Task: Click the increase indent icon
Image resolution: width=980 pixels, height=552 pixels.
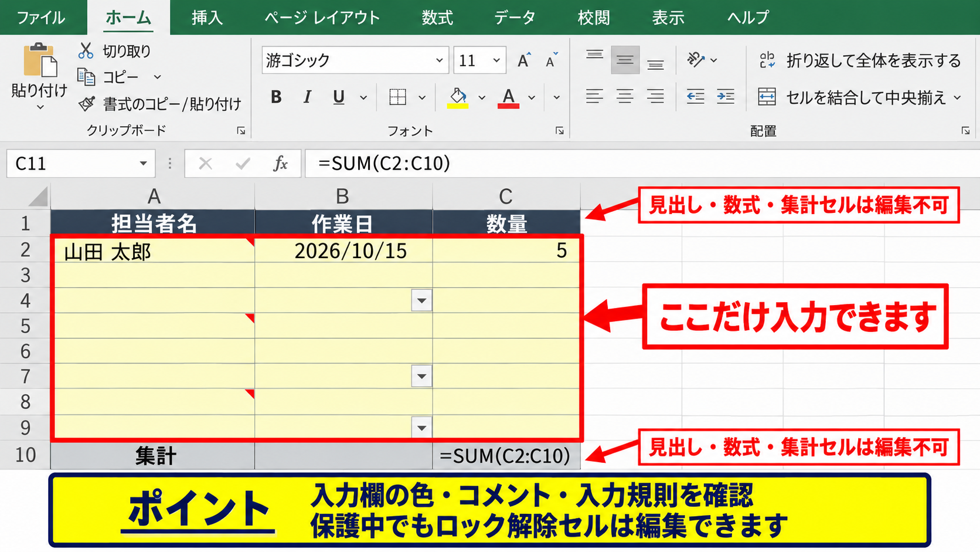Action: pyautogui.click(x=726, y=97)
